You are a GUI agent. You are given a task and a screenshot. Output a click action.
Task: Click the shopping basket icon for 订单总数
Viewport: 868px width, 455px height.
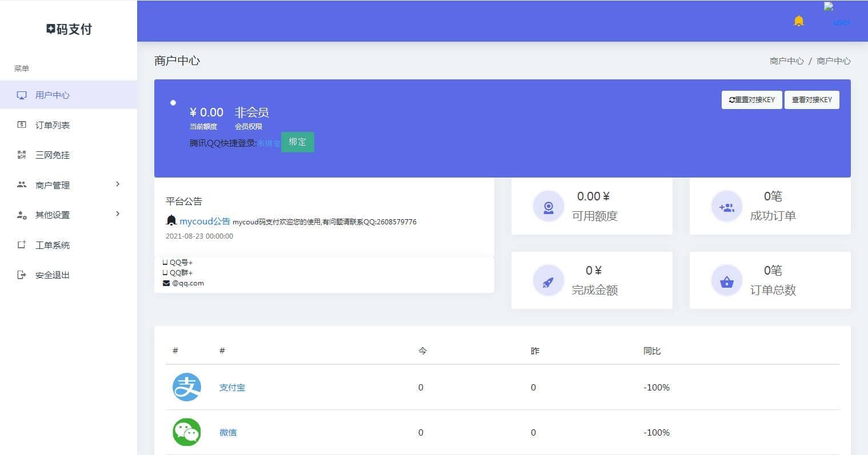pyautogui.click(x=726, y=280)
